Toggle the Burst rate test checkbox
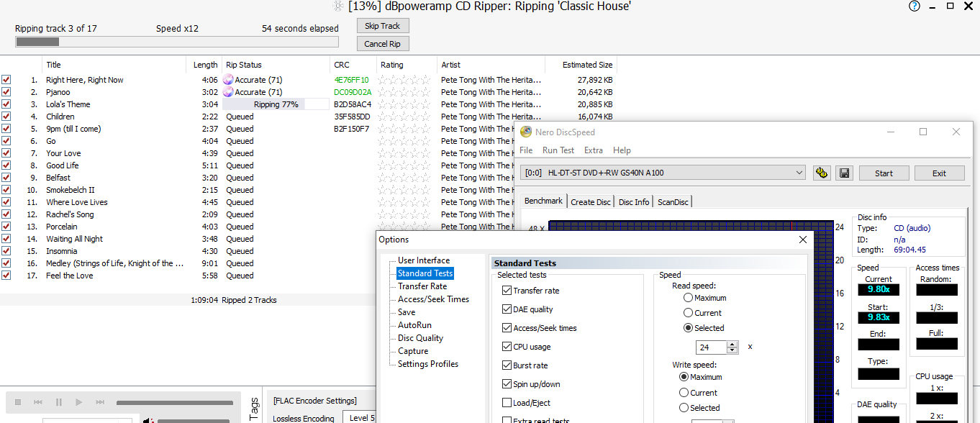This screenshot has height=423, width=980. point(507,365)
